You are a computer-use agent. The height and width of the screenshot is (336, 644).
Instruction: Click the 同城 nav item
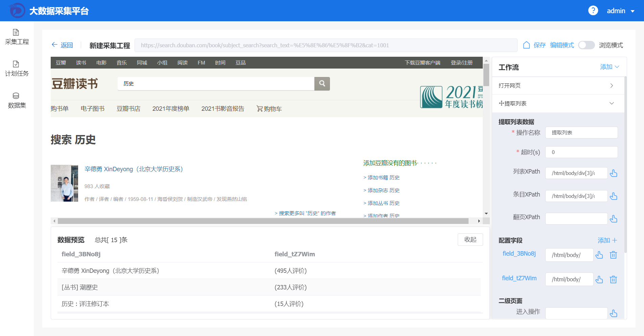(x=142, y=62)
